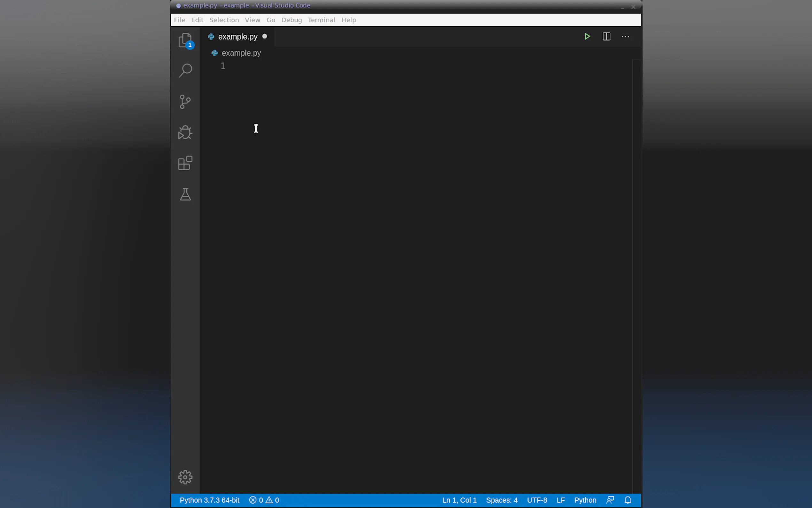Click the notifications bell in status bar
The height and width of the screenshot is (508, 812).
tap(627, 500)
